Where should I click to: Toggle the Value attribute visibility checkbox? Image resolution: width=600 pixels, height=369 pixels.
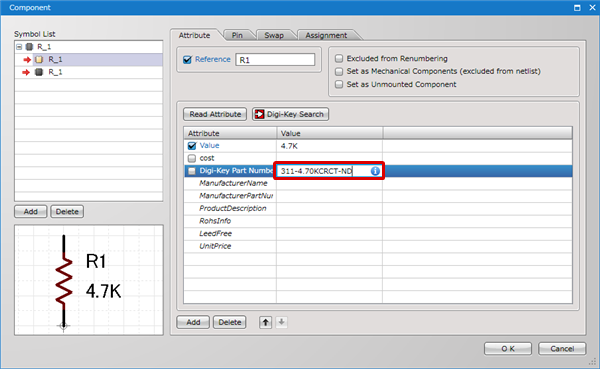(192, 146)
